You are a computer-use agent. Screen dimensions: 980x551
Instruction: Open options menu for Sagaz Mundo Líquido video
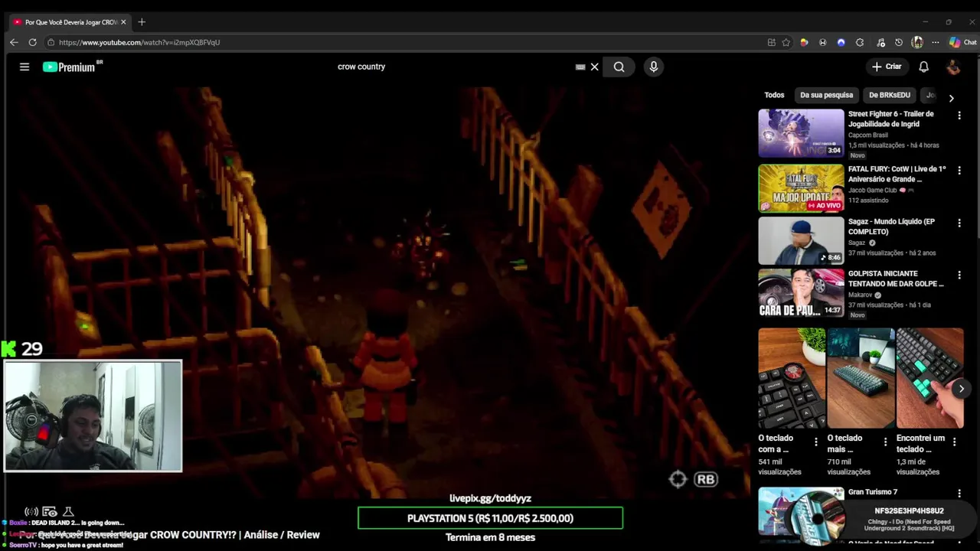(959, 223)
